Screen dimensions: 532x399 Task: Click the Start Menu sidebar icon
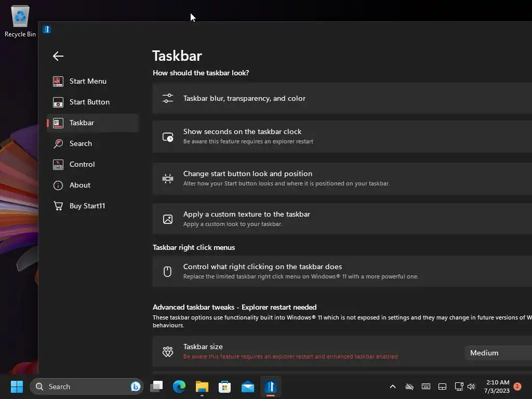pos(58,82)
